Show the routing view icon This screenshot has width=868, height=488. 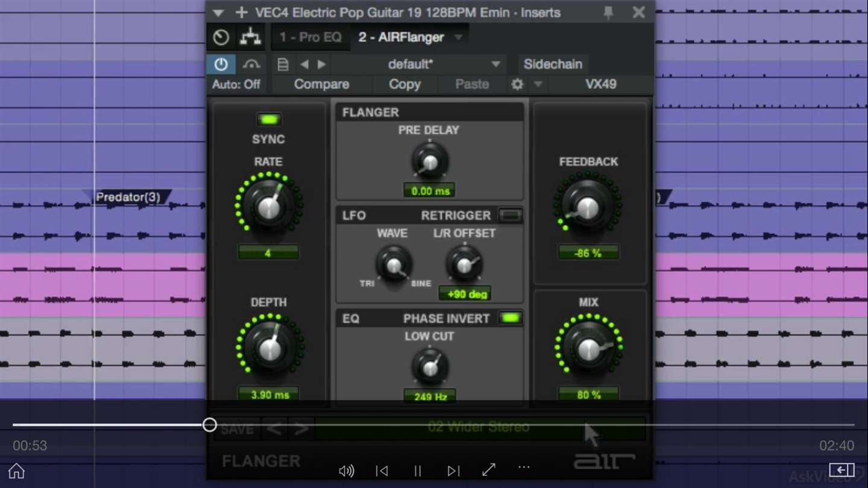(x=251, y=38)
